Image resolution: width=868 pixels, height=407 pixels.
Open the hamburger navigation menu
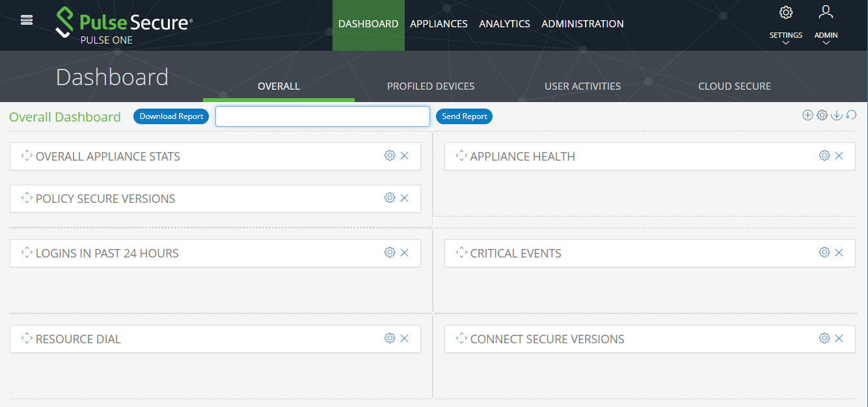pos(27,20)
